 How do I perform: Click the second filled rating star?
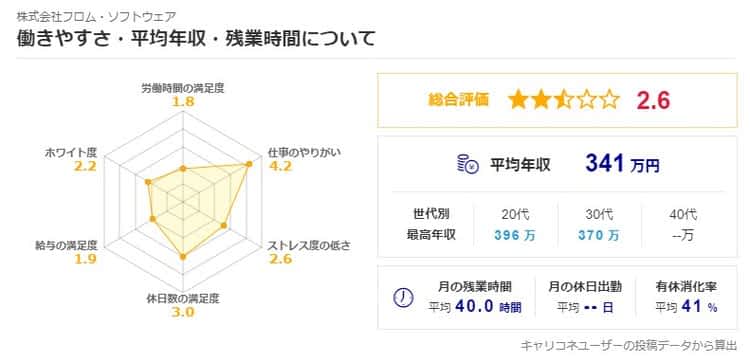(x=540, y=100)
